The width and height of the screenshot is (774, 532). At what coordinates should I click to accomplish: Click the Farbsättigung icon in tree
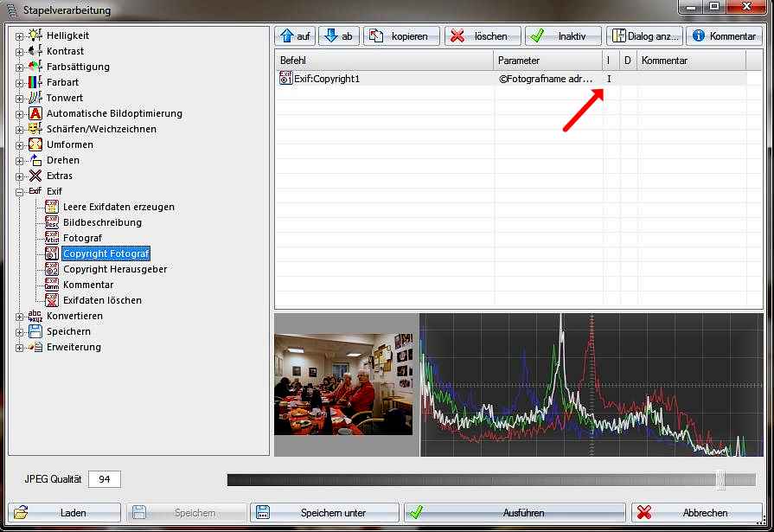[35, 67]
